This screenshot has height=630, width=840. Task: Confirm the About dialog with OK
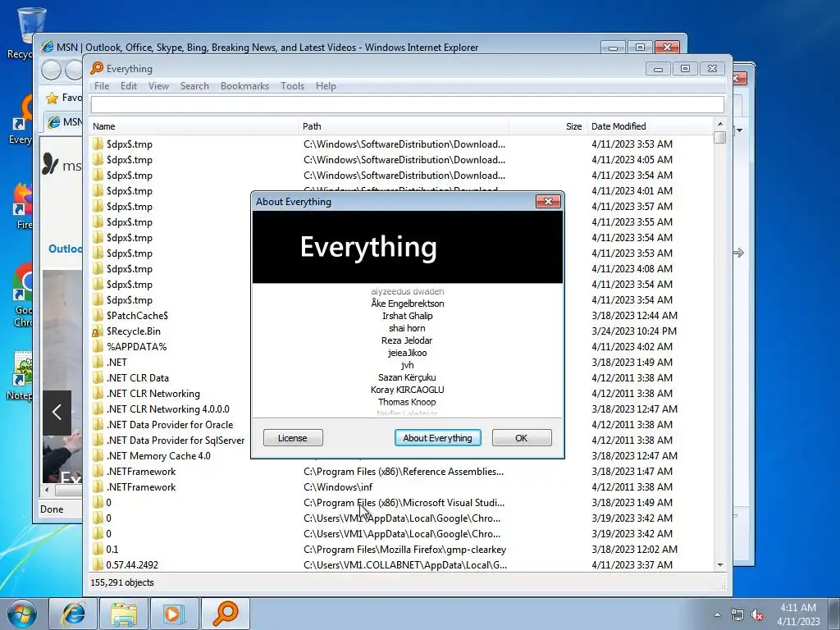click(x=521, y=438)
